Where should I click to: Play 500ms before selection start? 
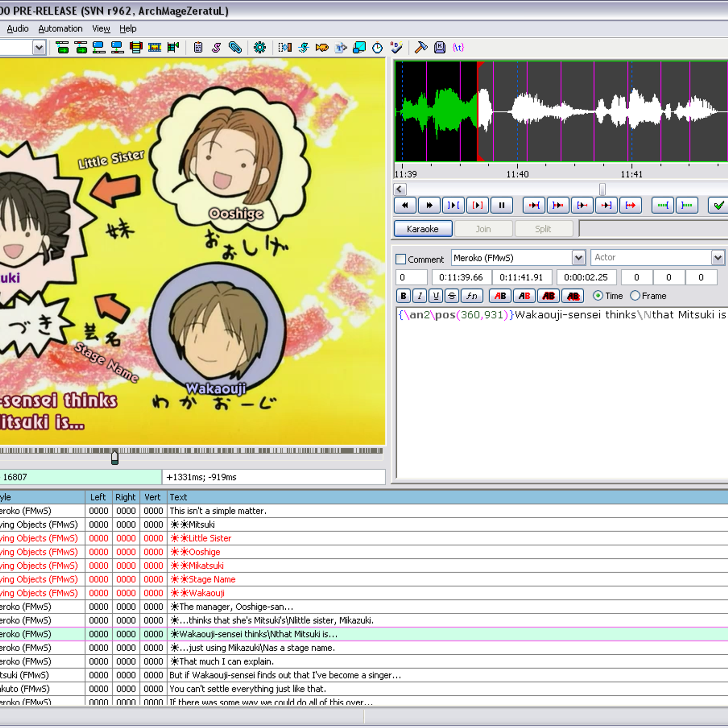(x=534, y=205)
